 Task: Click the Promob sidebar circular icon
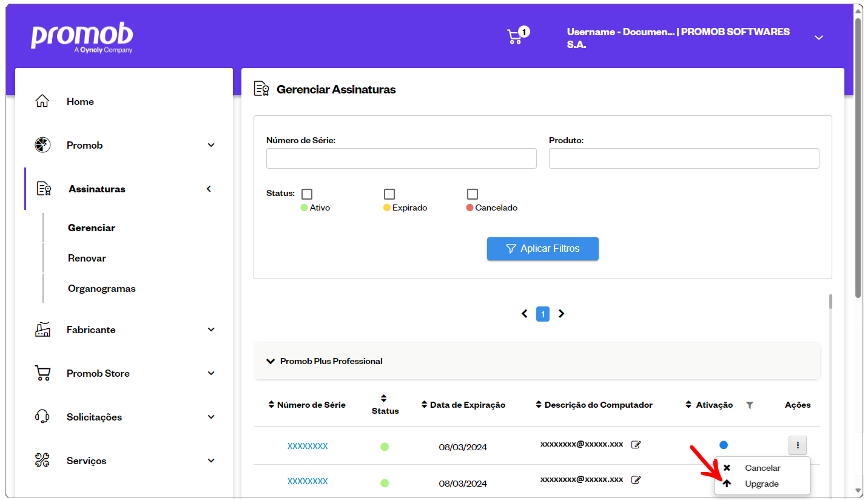[42, 145]
